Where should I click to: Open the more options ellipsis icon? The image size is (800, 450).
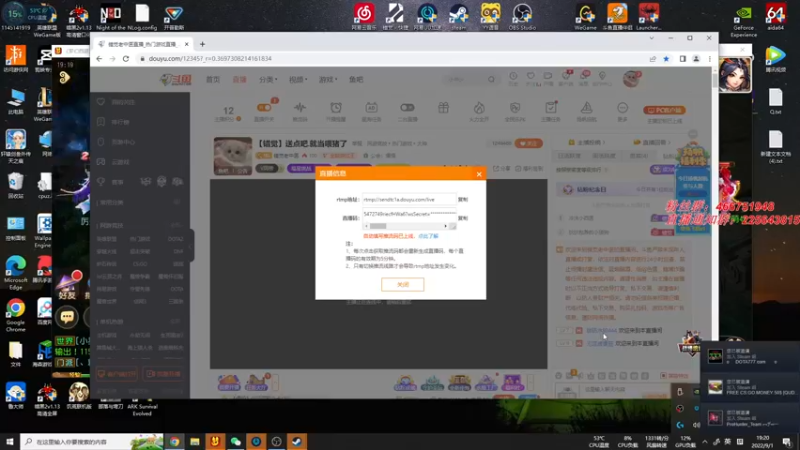[622, 108]
